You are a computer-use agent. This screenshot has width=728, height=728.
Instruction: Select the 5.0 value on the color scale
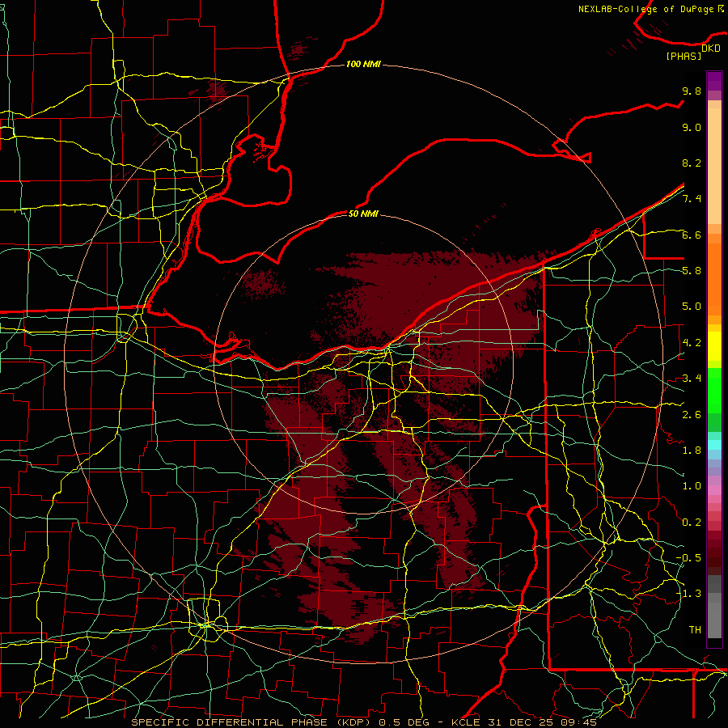click(x=692, y=307)
